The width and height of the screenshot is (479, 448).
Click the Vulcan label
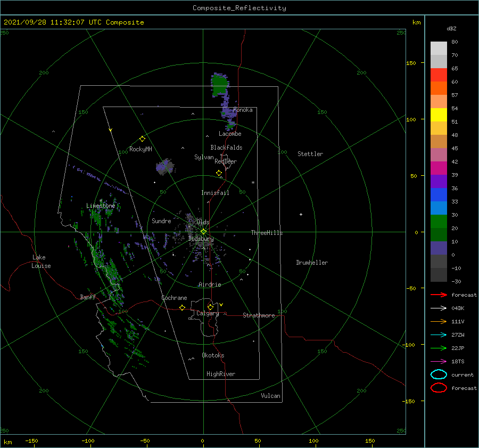click(x=270, y=396)
